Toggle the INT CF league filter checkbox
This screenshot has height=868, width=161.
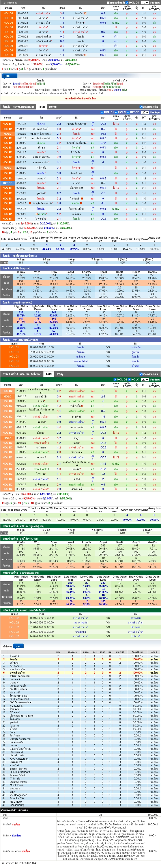point(128,112)
